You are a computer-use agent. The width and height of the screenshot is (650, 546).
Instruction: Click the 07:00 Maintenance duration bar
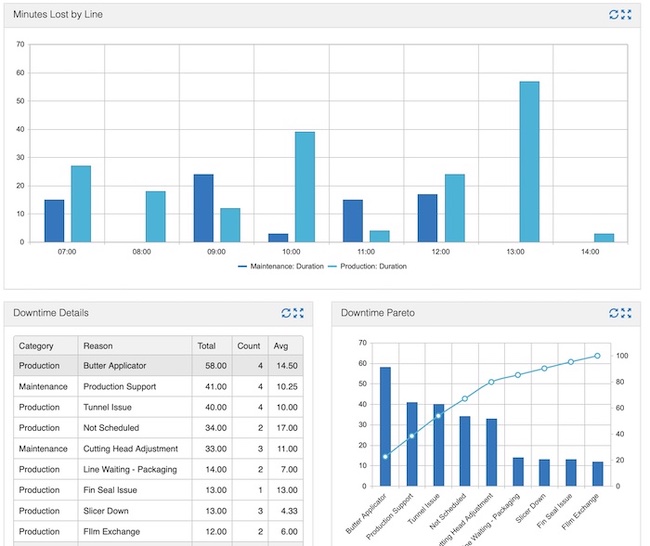coord(54,221)
